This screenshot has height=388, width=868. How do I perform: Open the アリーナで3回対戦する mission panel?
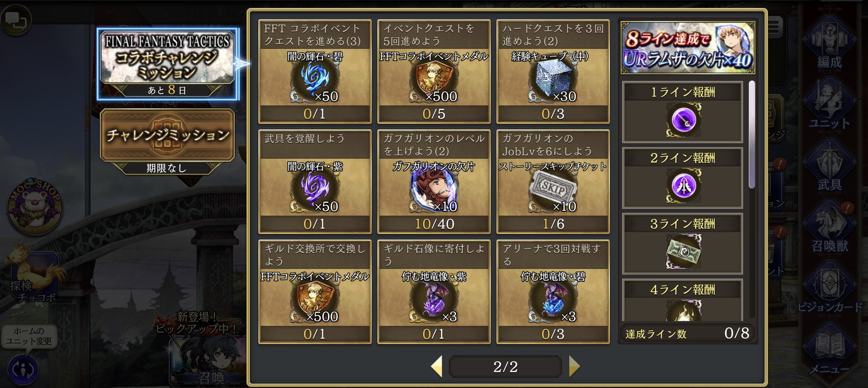(553, 292)
